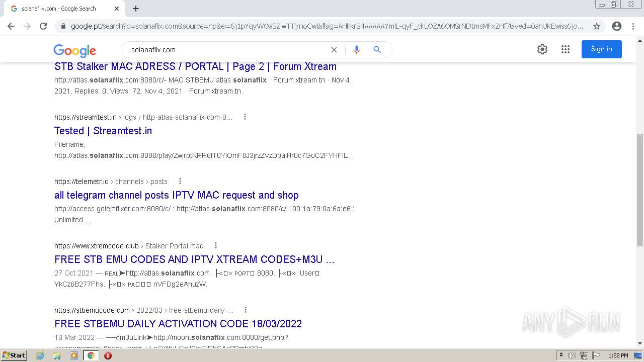
Task: Click in the Google search input field
Action: click(x=226, y=50)
